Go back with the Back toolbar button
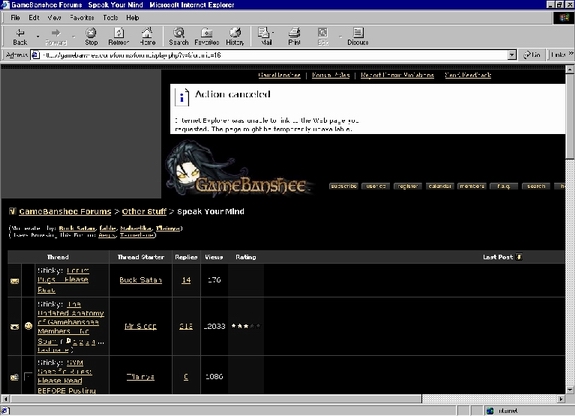The height and width of the screenshot is (416, 575). pyautogui.click(x=20, y=37)
